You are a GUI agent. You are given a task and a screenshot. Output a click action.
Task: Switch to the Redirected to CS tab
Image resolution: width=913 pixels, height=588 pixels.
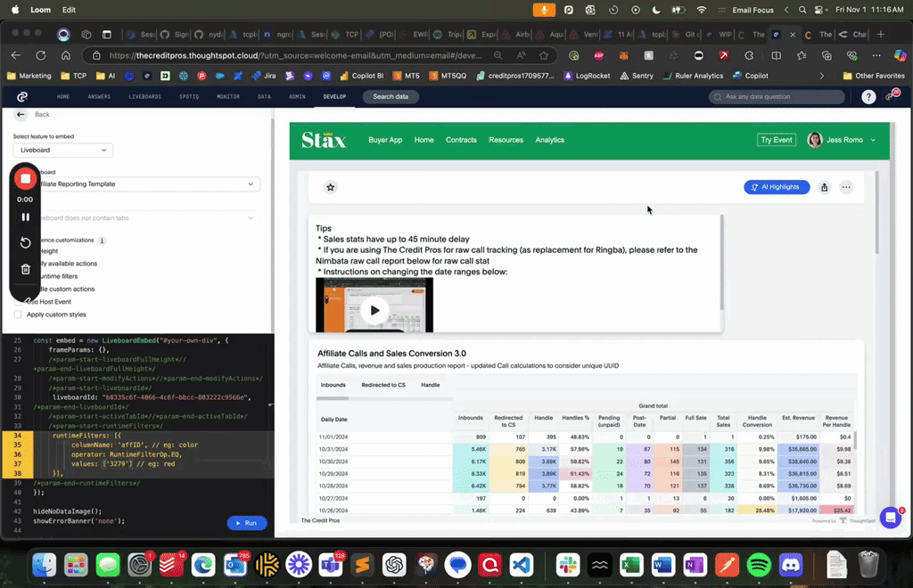[x=384, y=385]
